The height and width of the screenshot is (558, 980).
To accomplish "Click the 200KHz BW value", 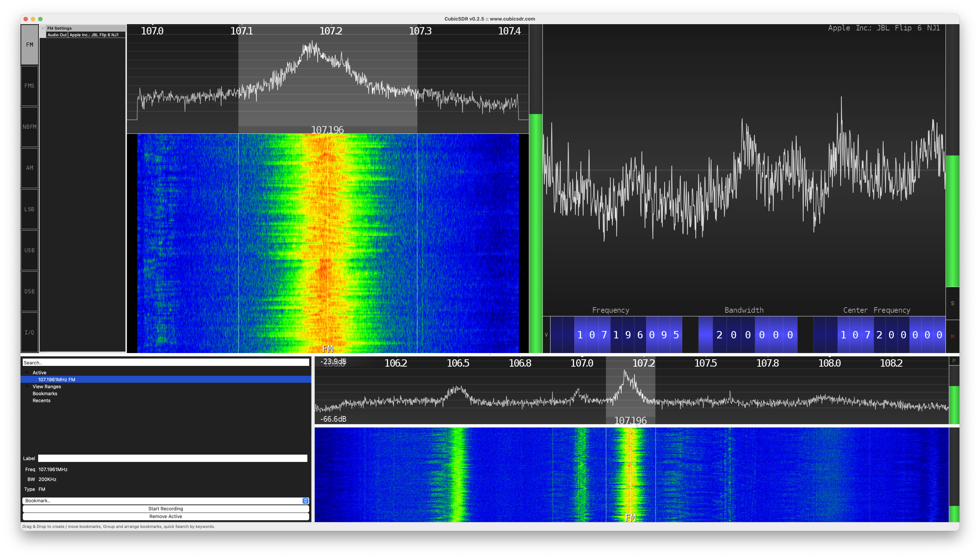I will 47,479.
